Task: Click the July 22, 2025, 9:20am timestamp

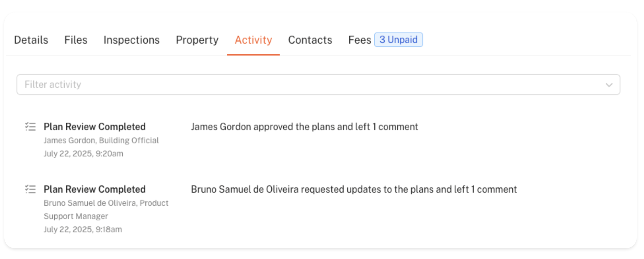Action: pyautogui.click(x=83, y=154)
